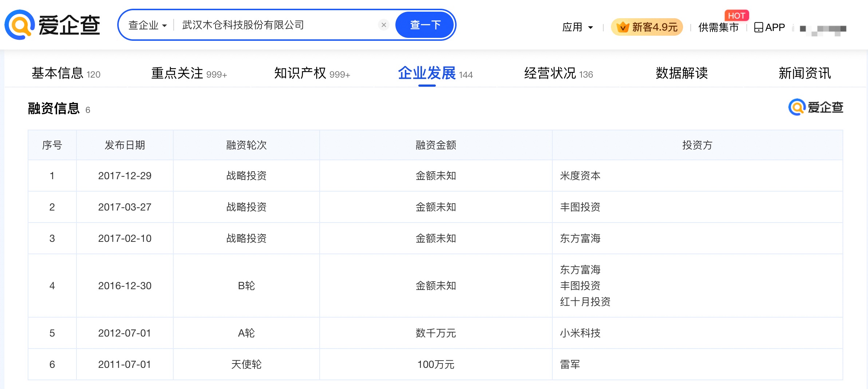
Task: Click the 投资方 column header
Action: click(697, 145)
